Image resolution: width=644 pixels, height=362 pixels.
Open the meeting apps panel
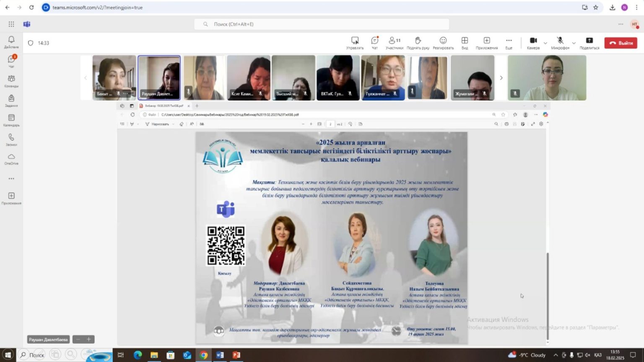486,43
